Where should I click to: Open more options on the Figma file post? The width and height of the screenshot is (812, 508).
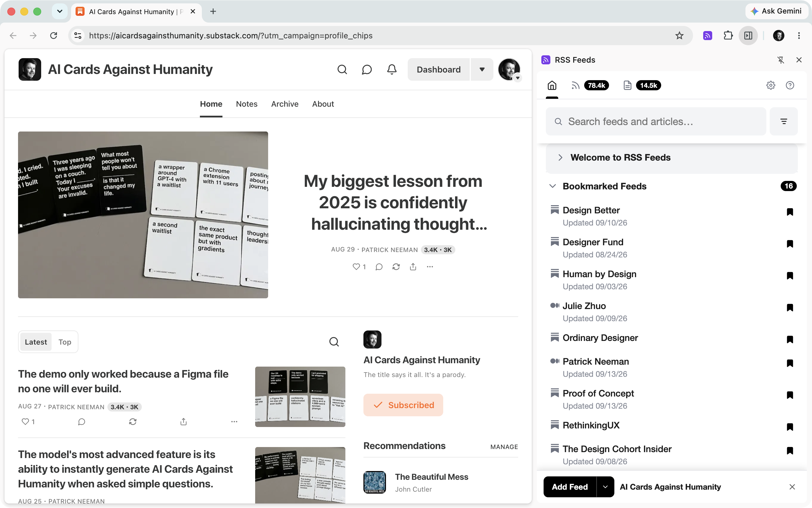[234, 422]
